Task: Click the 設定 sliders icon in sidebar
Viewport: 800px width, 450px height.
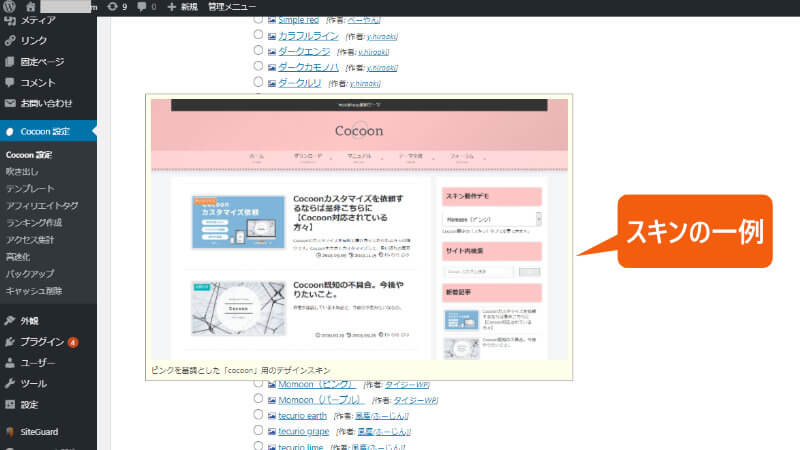Action: [10, 405]
